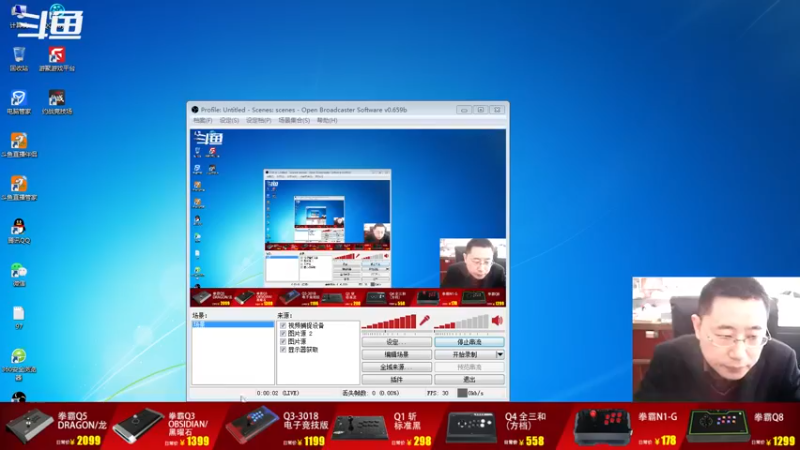Exit OBS with the 退出 button
The height and width of the screenshot is (450, 800).
tap(469, 380)
